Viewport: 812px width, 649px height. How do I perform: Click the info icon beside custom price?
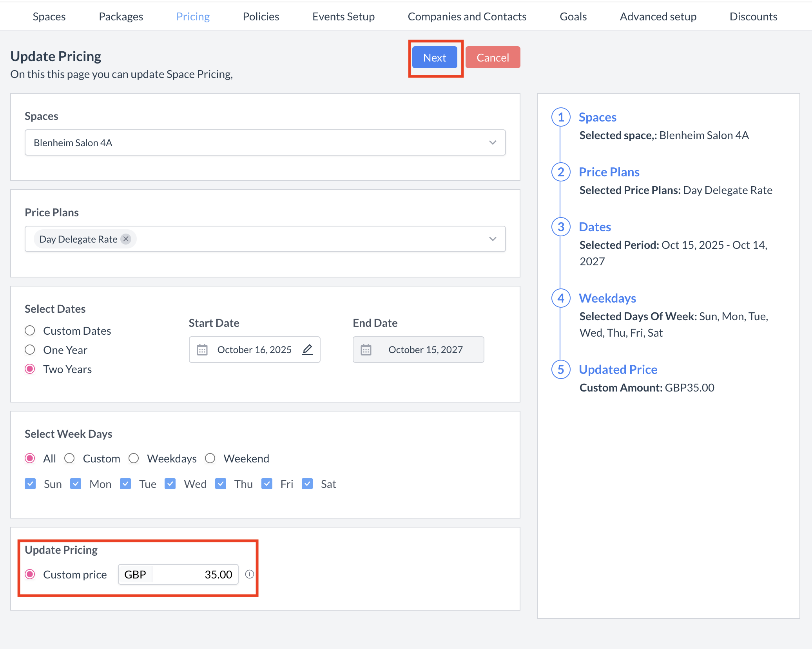[250, 574]
